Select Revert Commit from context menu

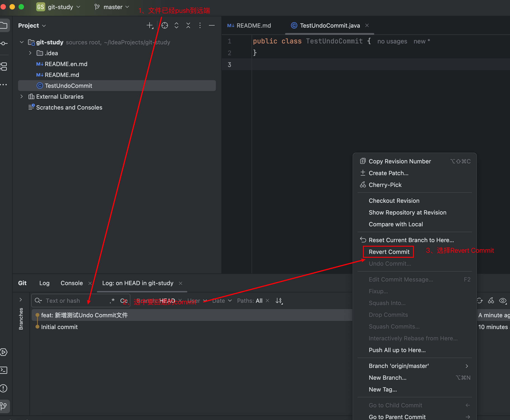389,252
